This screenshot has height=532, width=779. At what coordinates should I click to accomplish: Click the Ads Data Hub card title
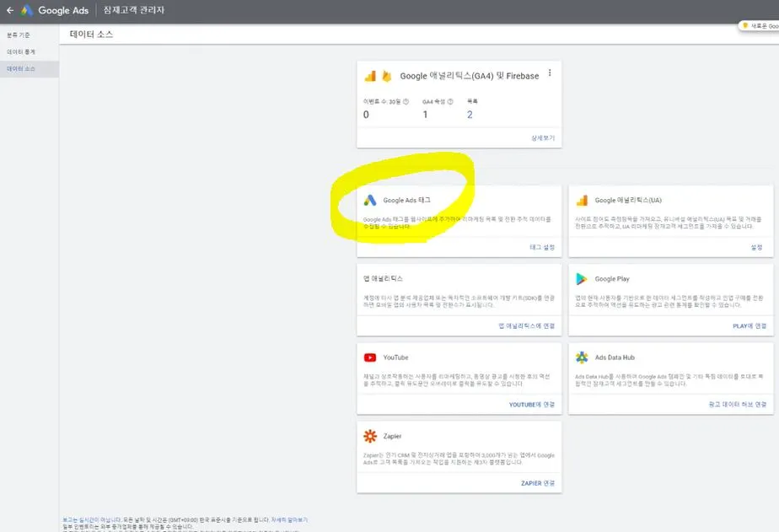[x=615, y=357]
